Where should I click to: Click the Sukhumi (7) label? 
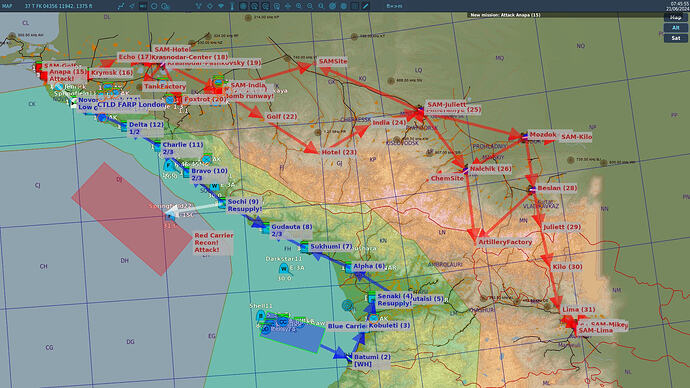pyautogui.click(x=331, y=247)
